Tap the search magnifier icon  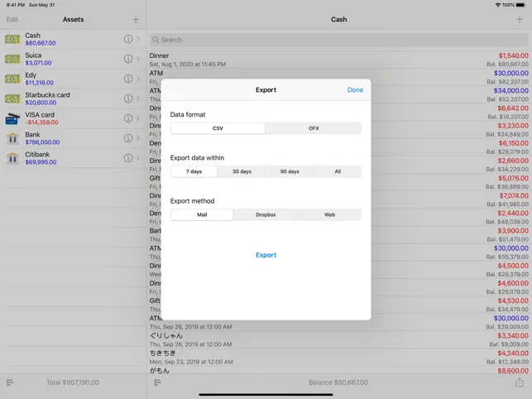(156, 40)
